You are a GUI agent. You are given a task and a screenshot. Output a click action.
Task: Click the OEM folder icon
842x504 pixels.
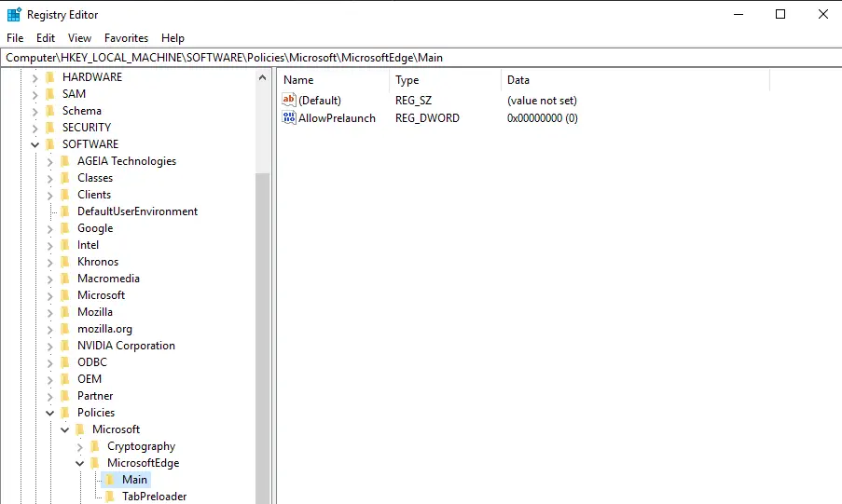pos(65,379)
